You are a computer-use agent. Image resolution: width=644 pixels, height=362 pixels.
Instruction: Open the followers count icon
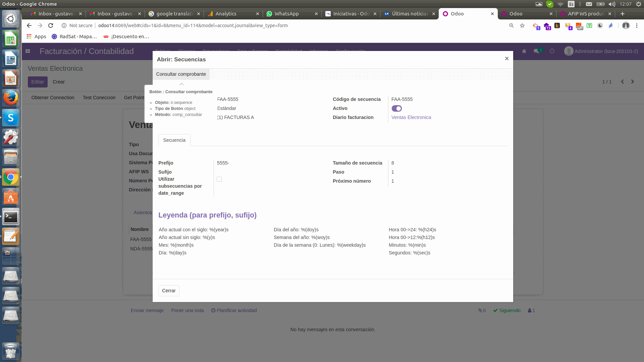(531, 310)
